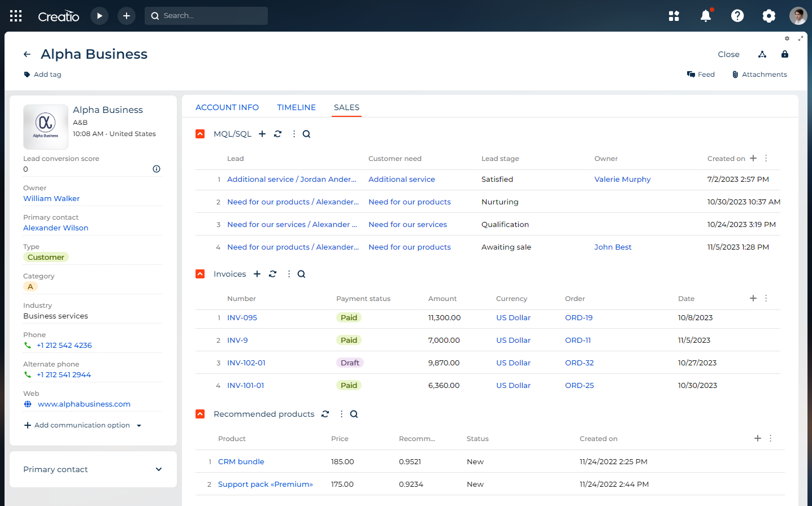Click the expand full-screen icon

pyautogui.click(x=801, y=38)
